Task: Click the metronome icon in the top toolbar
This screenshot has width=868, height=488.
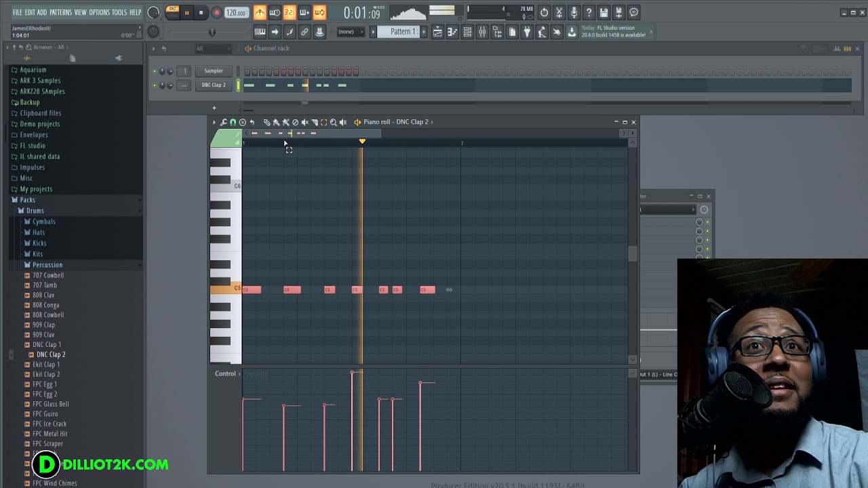Action: click(x=260, y=12)
